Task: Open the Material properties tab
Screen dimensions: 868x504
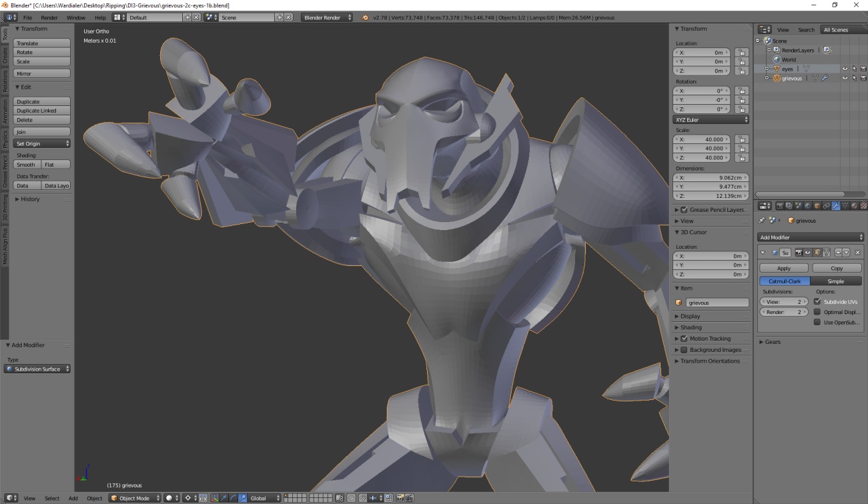Action: [x=854, y=206]
